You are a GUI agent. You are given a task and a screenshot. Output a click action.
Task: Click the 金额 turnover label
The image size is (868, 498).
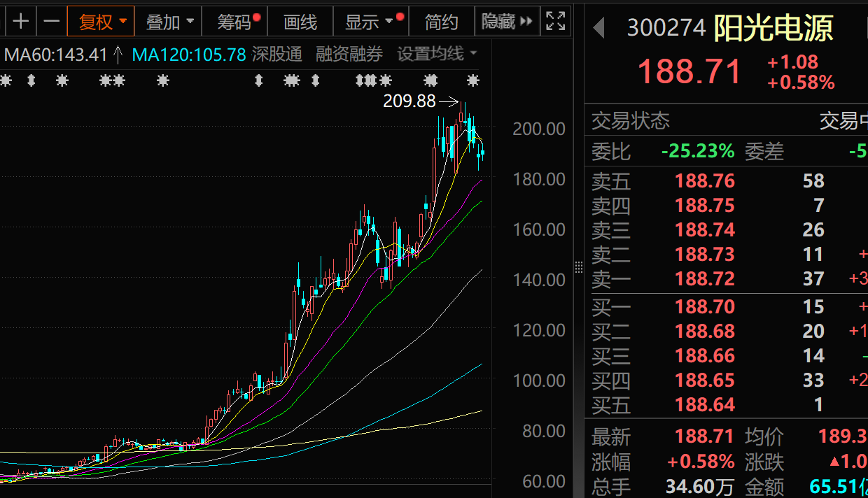(x=764, y=487)
